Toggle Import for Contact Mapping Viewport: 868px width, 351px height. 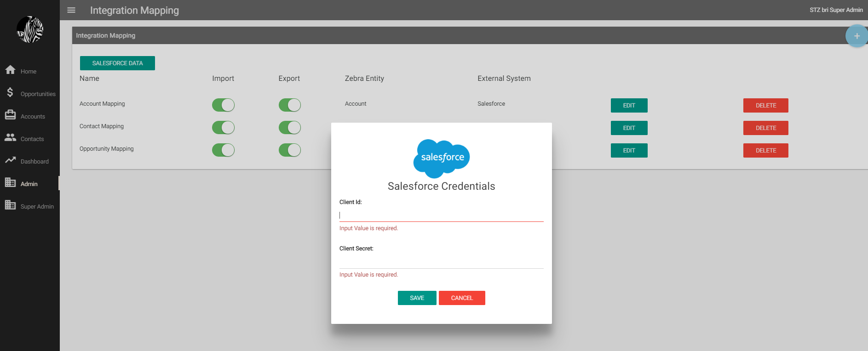coord(223,128)
